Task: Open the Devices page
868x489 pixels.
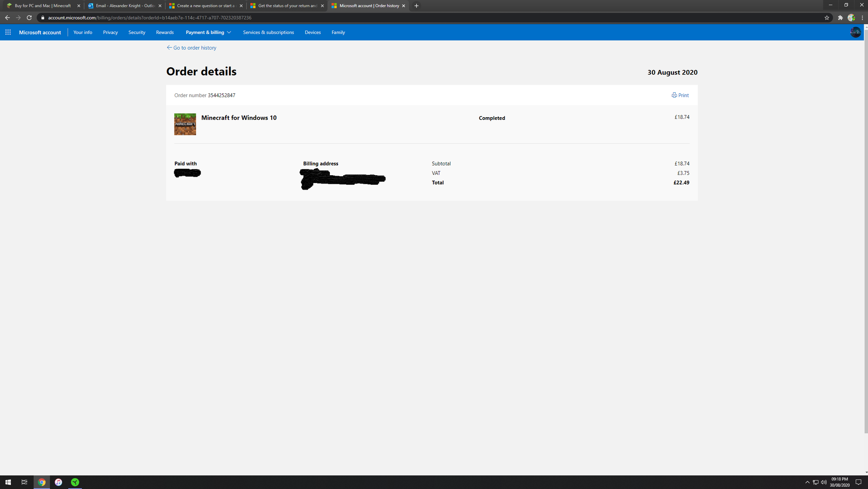Action: coord(312,32)
